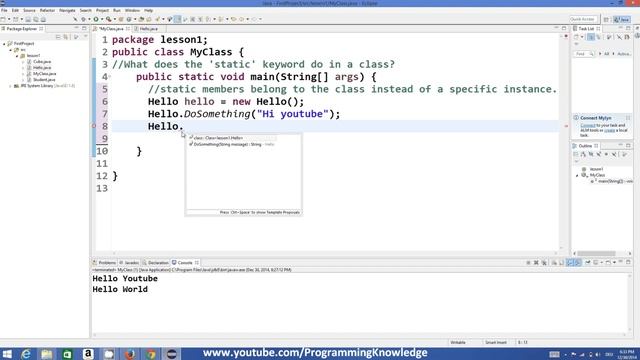Image resolution: width=640 pixels, height=360 pixels.
Task: Open Student.java in Package Explorer
Action: (44, 80)
